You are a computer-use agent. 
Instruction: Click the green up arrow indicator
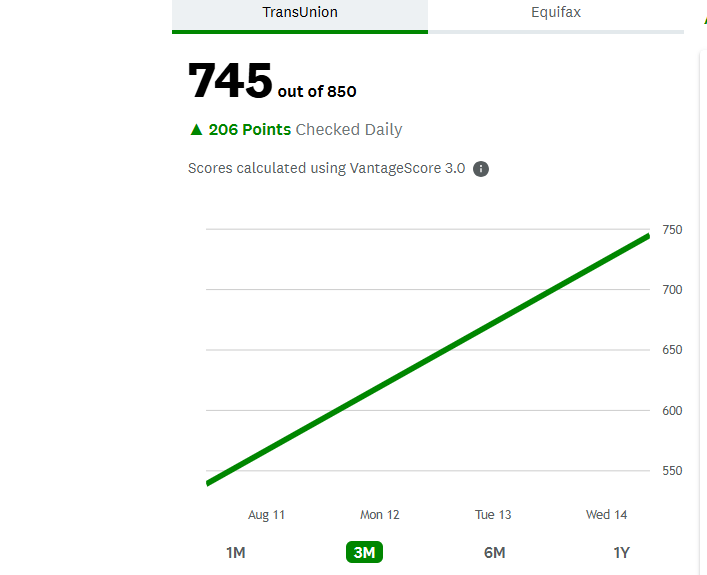[x=196, y=129]
